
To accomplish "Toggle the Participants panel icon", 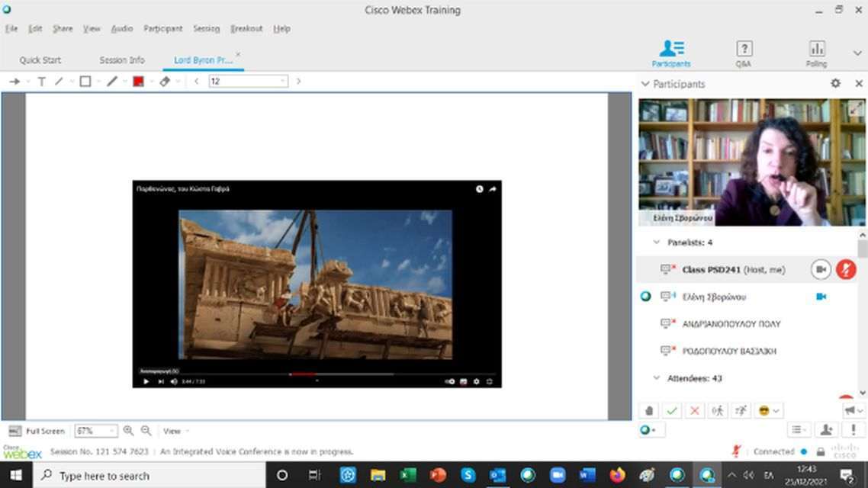I will (671, 53).
